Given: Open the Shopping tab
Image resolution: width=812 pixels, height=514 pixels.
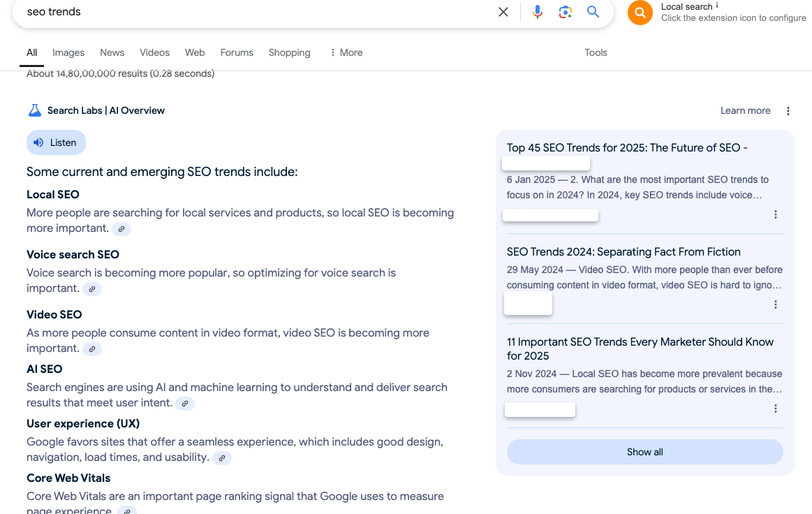Looking at the screenshot, I should coord(289,52).
